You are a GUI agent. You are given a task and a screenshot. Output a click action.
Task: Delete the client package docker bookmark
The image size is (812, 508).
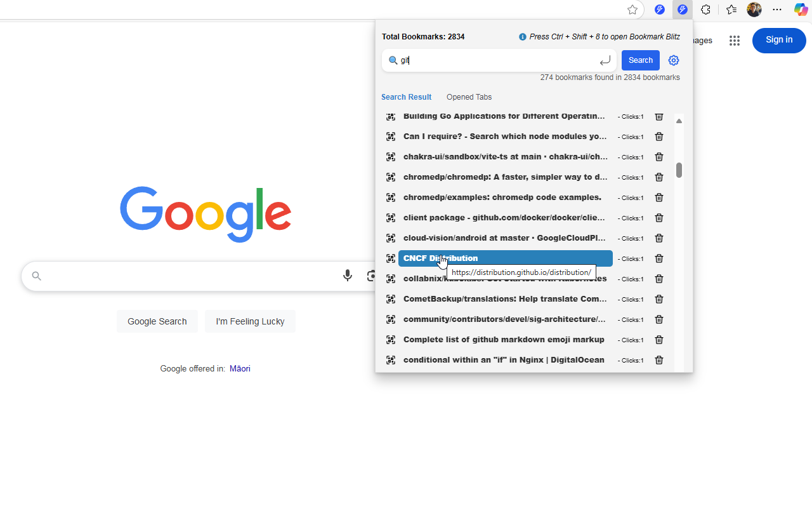659,218
